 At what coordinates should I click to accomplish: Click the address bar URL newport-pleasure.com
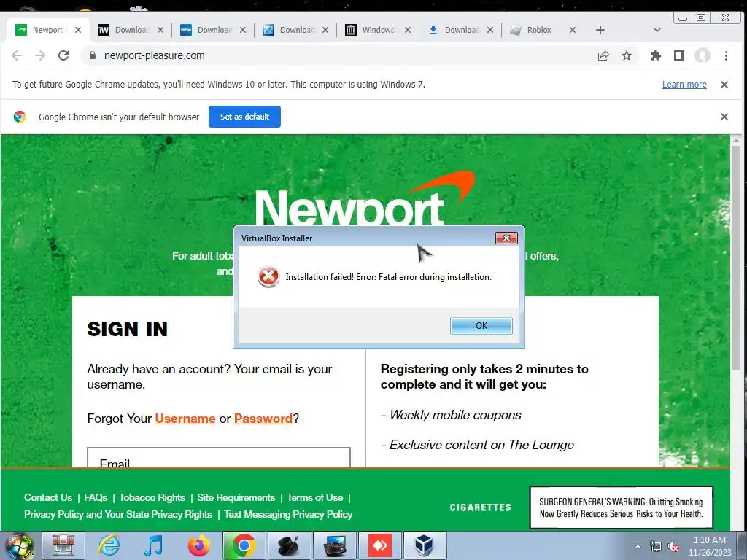point(155,55)
